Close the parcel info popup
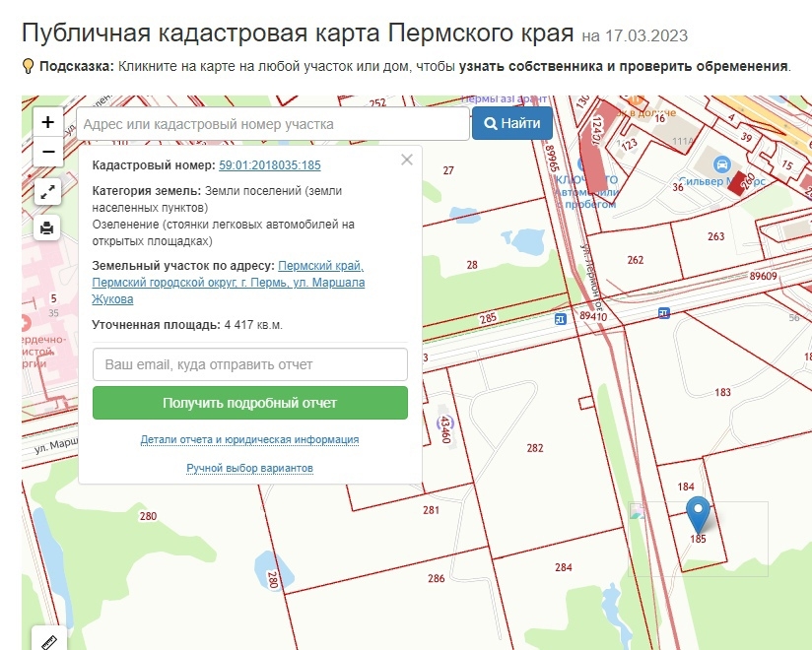This screenshot has width=812, height=650. 407,160
